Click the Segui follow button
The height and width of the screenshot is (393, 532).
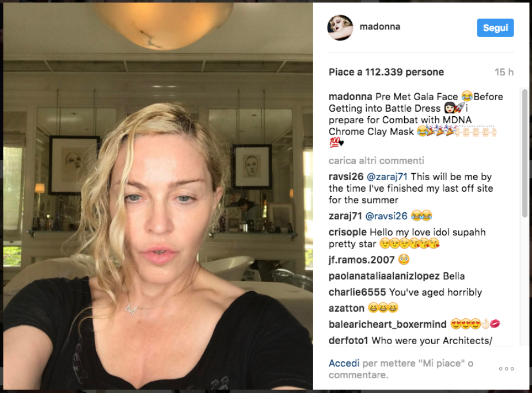pos(495,28)
